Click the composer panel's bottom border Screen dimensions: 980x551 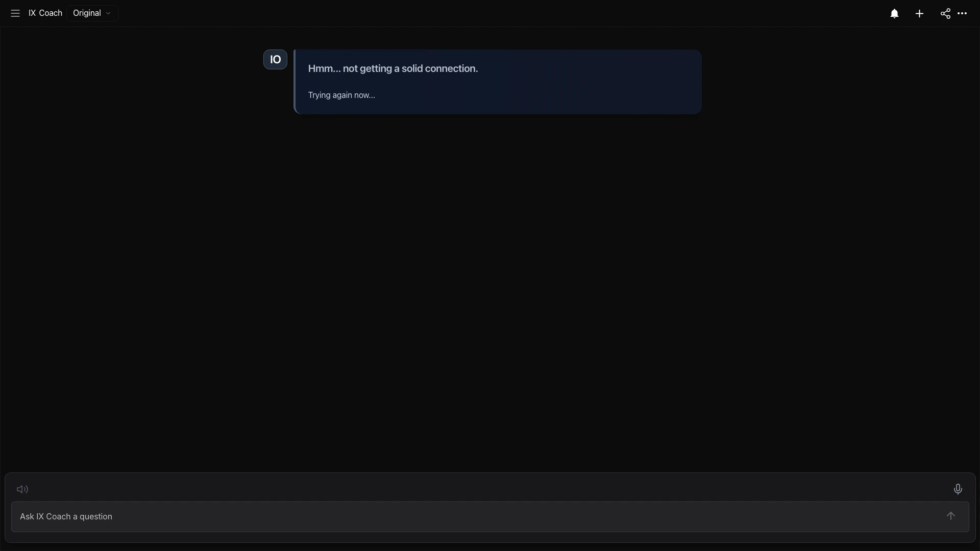tap(490, 542)
